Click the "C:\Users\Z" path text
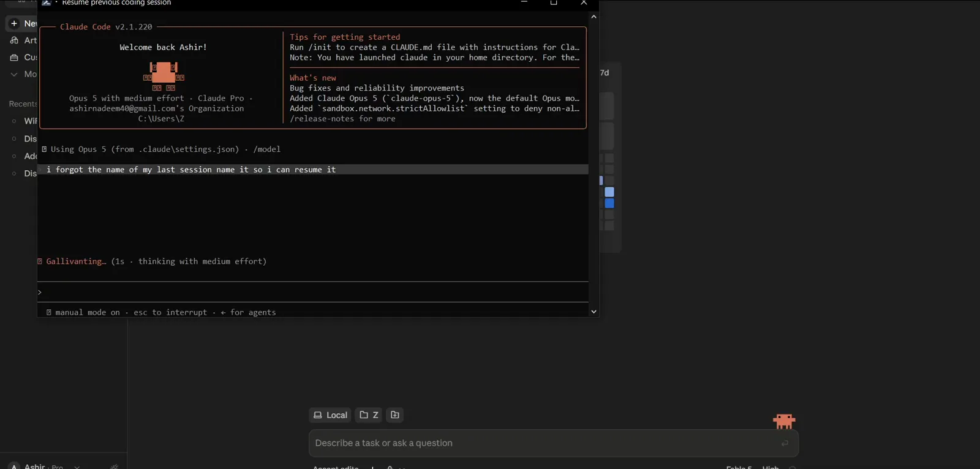The image size is (980, 469). click(x=161, y=119)
